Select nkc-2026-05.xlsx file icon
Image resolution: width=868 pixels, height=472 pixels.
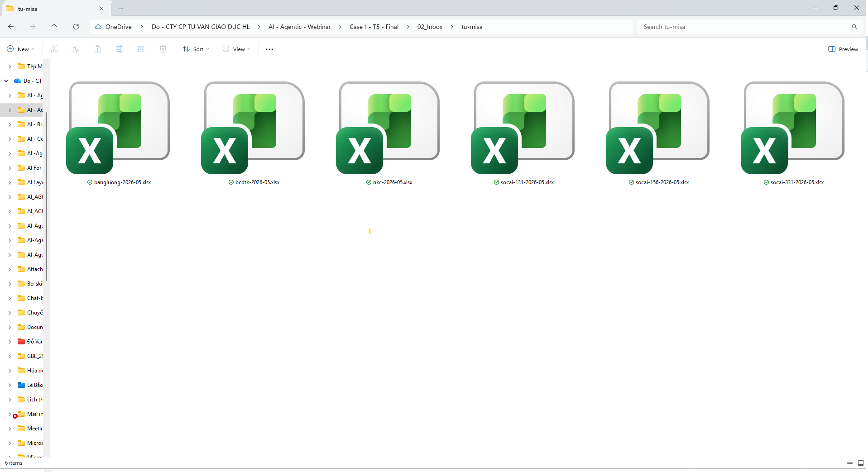click(x=388, y=128)
